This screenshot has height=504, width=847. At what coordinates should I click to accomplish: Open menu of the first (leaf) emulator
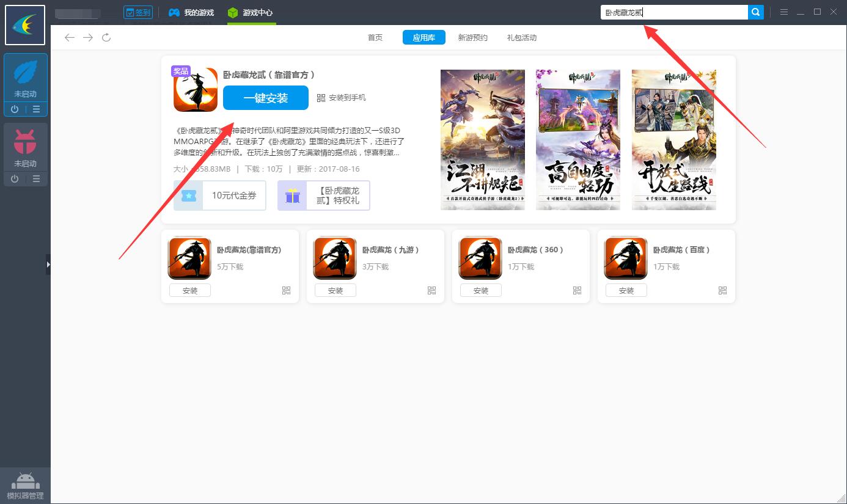36,109
